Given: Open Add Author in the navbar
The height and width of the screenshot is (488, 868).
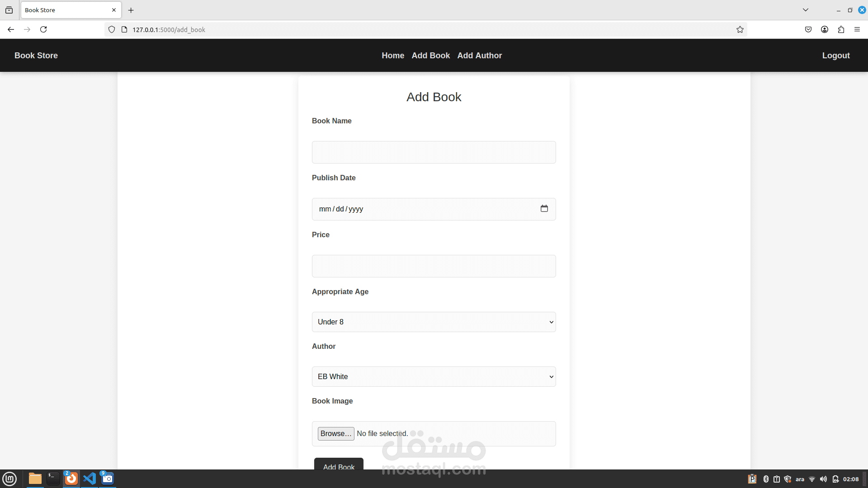Looking at the screenshot, I should pyautogui.click(x=479, y=56).
